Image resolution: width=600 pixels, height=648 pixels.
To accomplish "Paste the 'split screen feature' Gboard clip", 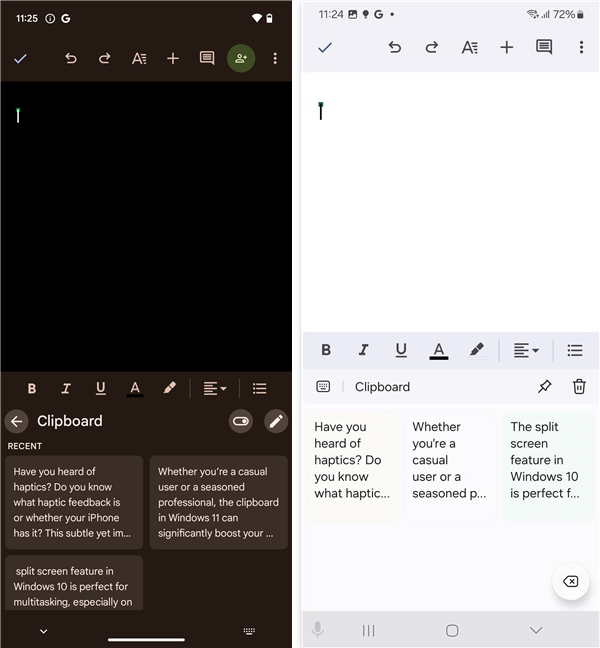I will coord(74,583).
